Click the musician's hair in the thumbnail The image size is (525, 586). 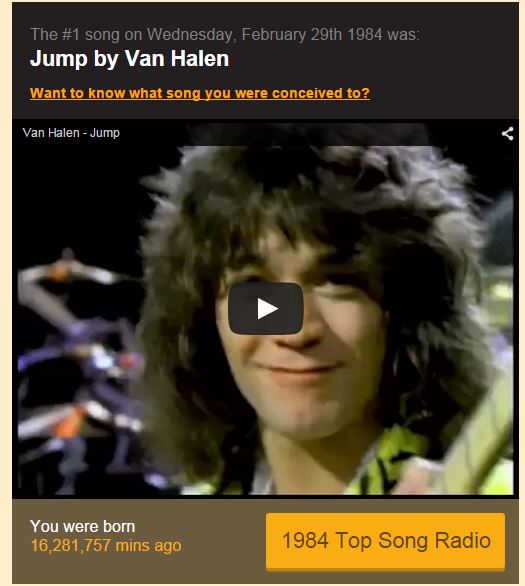click(x=306, y=194)
